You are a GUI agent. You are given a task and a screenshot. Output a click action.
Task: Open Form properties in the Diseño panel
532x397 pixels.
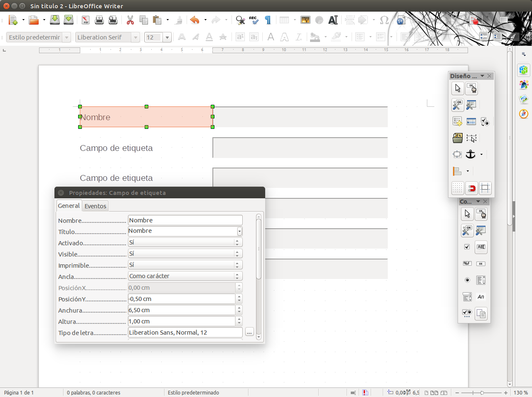coord(471,105)
